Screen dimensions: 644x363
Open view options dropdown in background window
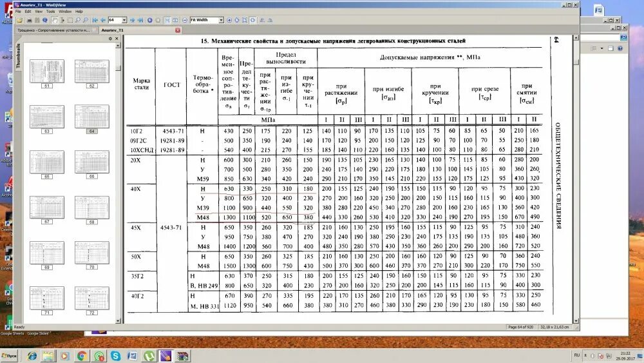pyautogui.click(x=601, y=48)
